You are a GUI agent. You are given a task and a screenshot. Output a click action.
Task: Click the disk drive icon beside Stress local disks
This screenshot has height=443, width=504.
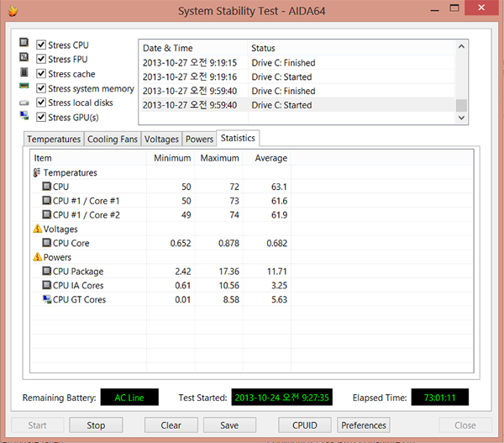tap(24, 103)
